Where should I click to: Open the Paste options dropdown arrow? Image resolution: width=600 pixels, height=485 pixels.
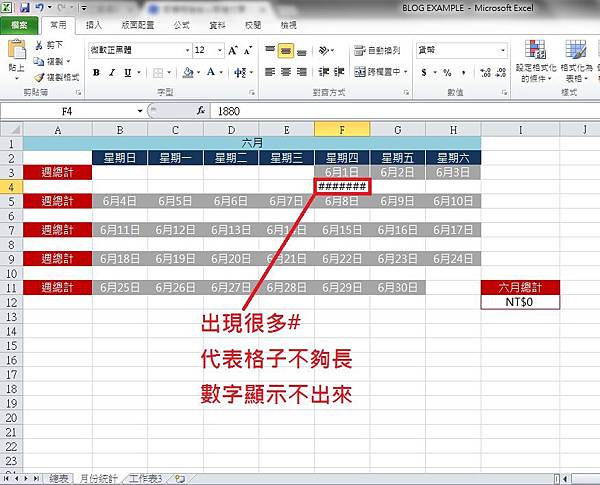(x=16, y=79)
